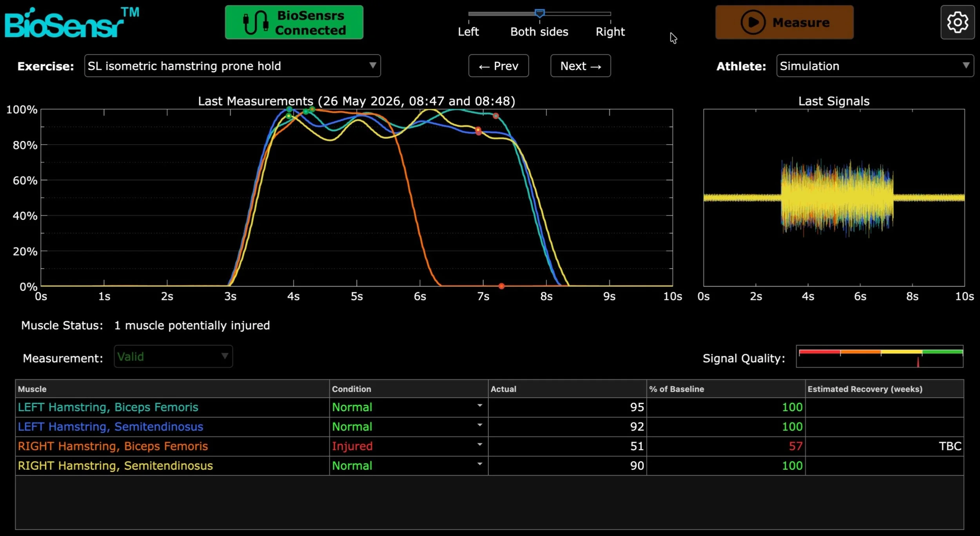980x536 pixels.
Task: Select the LEFT Hamstring, Semitendinosus row
Action: [x=490, y=427]
